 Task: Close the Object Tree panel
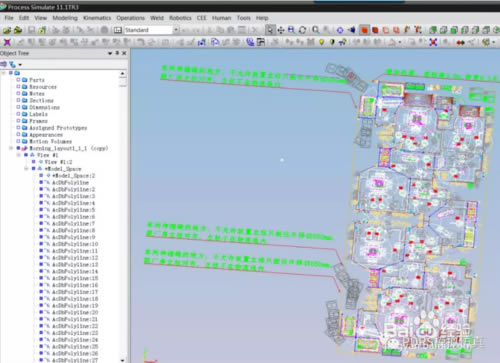[124, 53]
